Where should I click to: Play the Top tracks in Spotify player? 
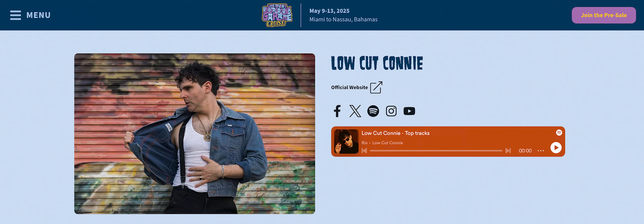point(556,147)
